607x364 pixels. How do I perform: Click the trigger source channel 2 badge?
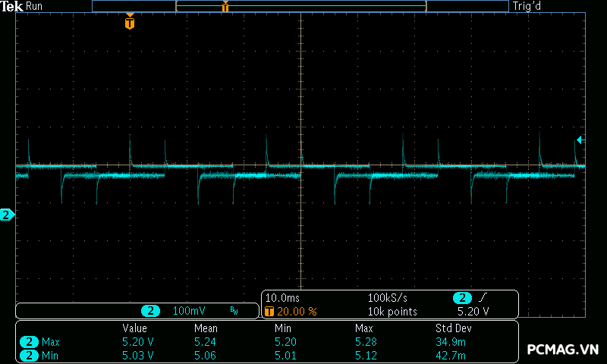click(x=462, y=298)
